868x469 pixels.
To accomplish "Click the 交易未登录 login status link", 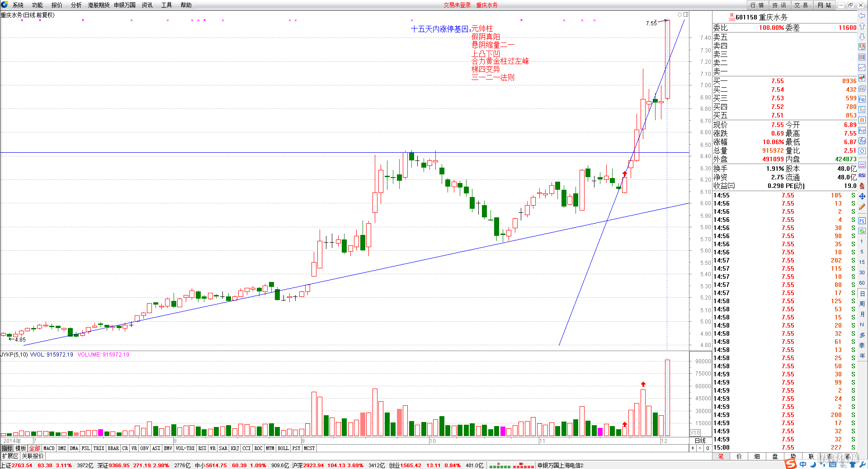I will pyautogui.click(x=457, y=5).
